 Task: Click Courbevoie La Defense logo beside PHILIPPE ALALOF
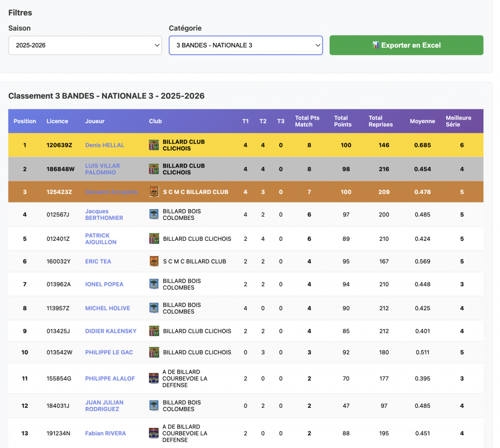(154, 379)
